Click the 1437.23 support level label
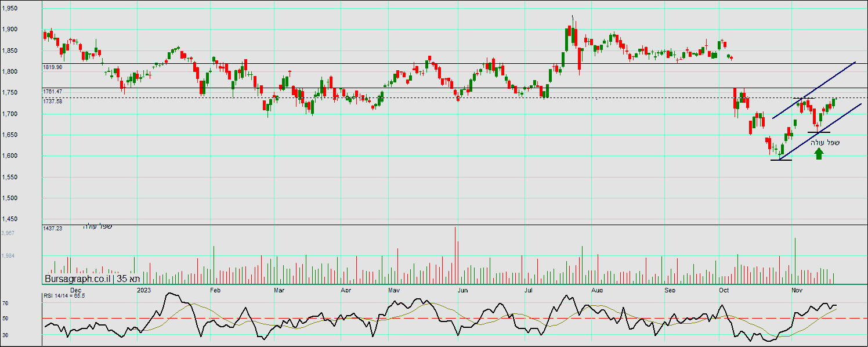This screenshot has height=347, width=868. pyautogui.click(x=53, y=229)
